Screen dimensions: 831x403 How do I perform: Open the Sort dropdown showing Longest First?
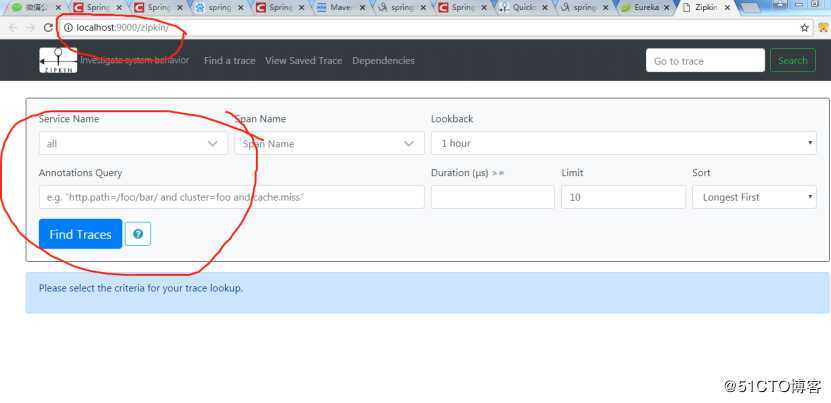click(x=754, y=197)
